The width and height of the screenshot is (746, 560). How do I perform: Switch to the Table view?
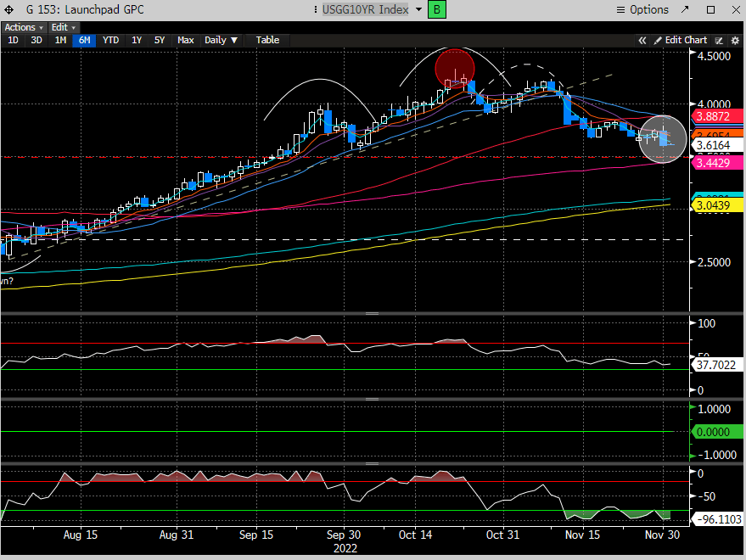267,40
